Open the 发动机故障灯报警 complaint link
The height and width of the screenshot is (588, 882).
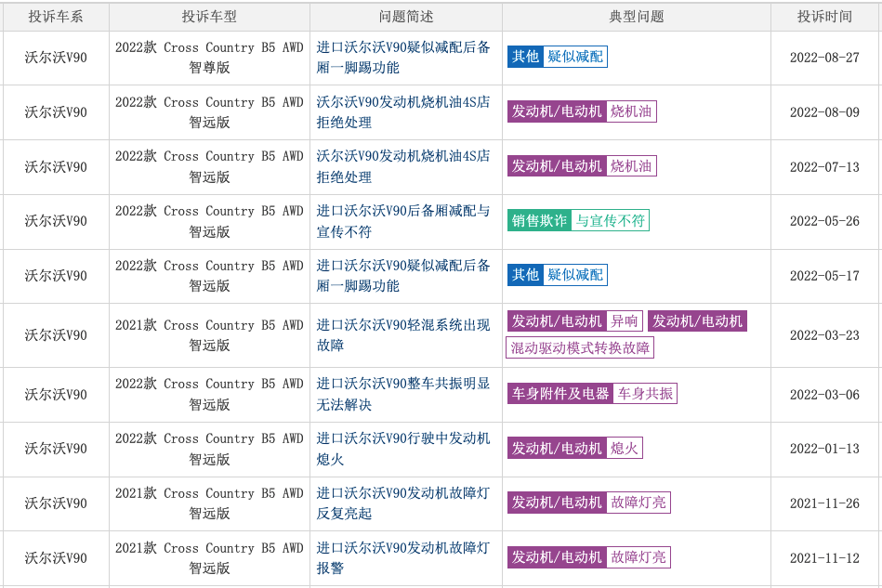point(402,557)
